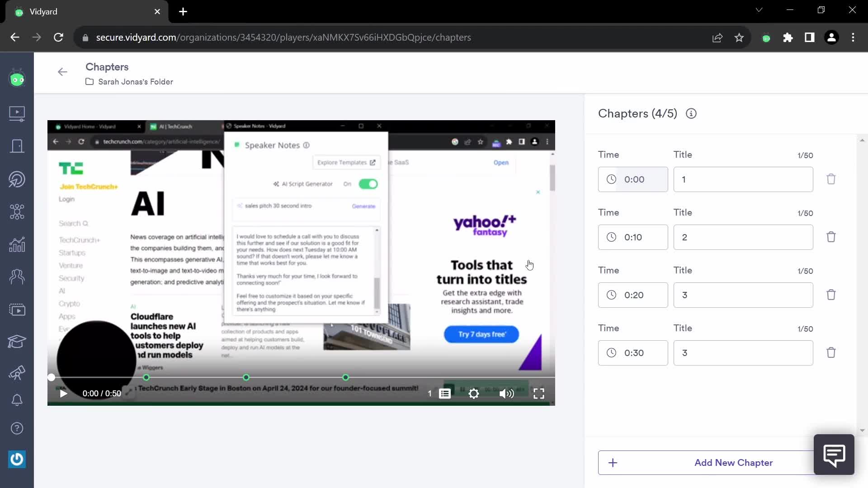Open Chrome extensions puzzle icon
The height and width of the screenshot is (488, 868).
tap(788, 38)
